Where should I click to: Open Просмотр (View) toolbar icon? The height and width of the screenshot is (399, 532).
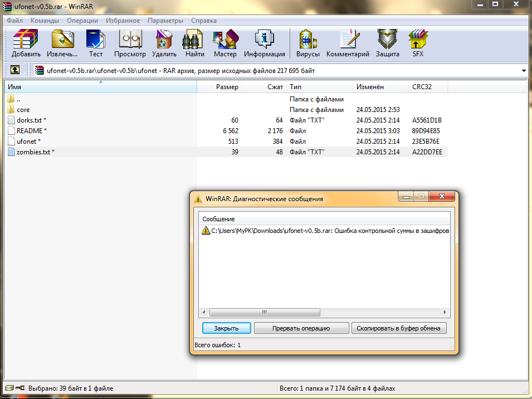pyautogui.click(x=130, y=38)
